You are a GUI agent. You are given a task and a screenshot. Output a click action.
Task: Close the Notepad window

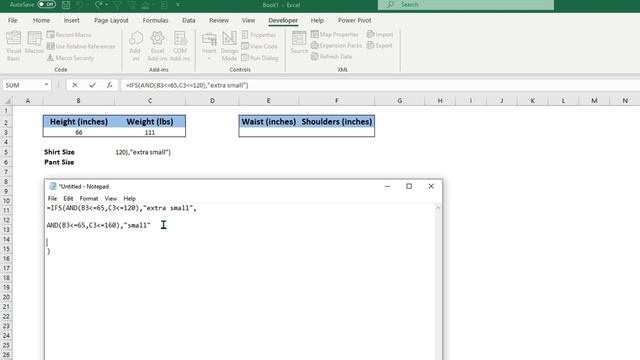click(x=431, y=186)
